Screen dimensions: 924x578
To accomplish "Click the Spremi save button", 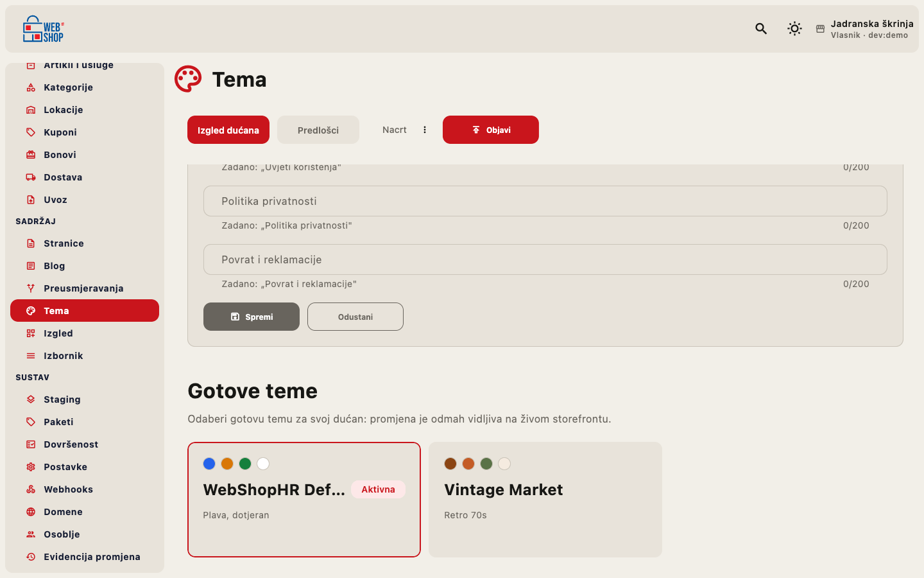I will pos(252,317).
